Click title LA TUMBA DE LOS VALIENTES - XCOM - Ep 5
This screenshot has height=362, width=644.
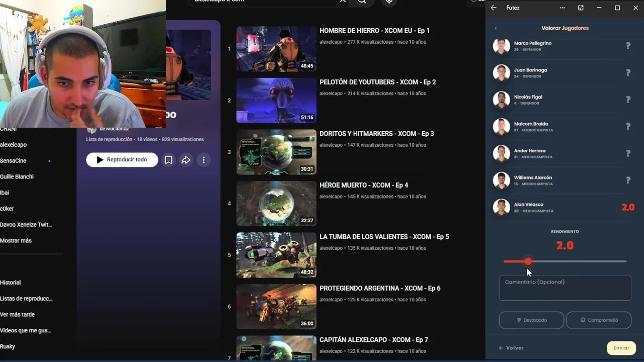pyautogui.click(x=384, y=237)
